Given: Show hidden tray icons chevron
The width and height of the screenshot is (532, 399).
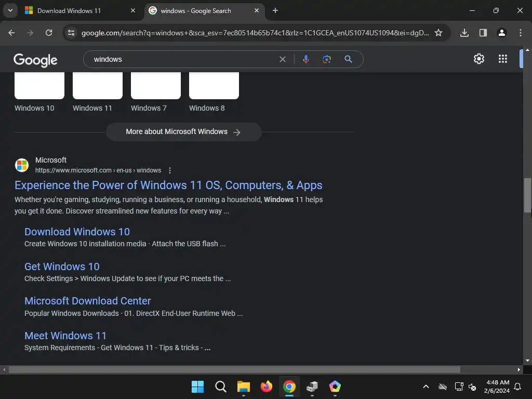Looking at the screenshot, I should 426,387.
